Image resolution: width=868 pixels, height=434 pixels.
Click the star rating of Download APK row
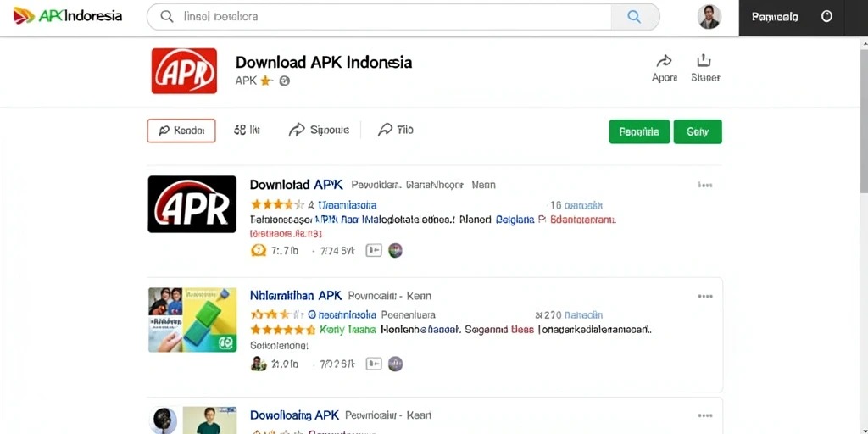pyautogui.click(x=277, y=204)
